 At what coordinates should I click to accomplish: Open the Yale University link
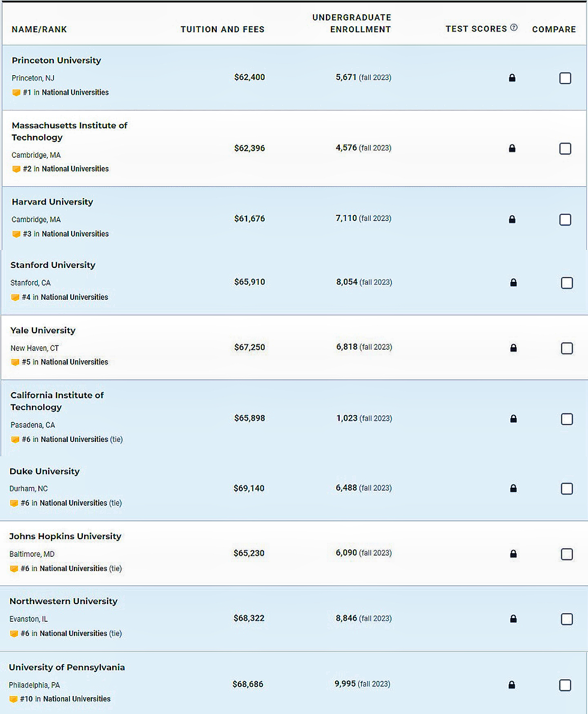(x=43, y=330)
